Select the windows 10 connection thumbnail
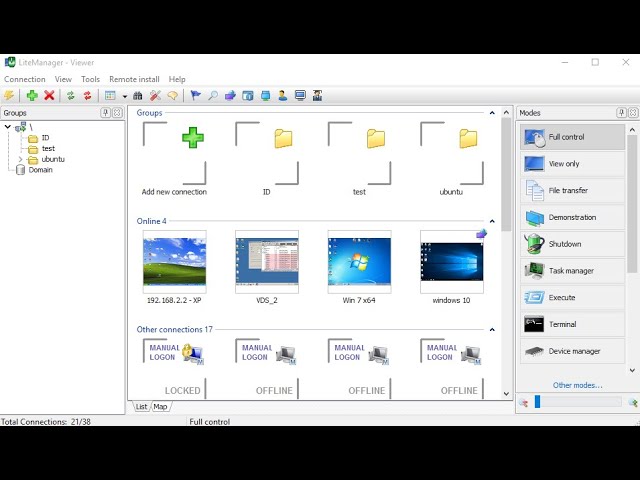 [452, 267]
